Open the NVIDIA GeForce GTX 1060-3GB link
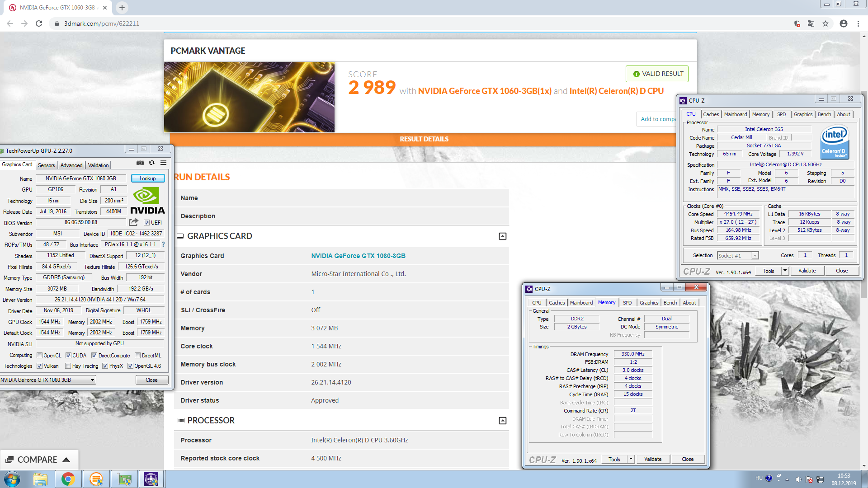Image resolution: width=868 pixels, height=488 pixels. (x=358, y=256)
